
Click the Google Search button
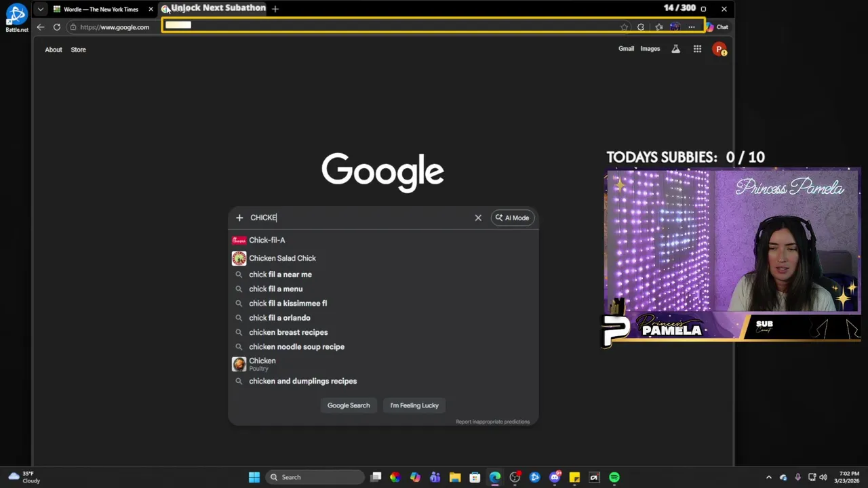(x=349, y=405)
